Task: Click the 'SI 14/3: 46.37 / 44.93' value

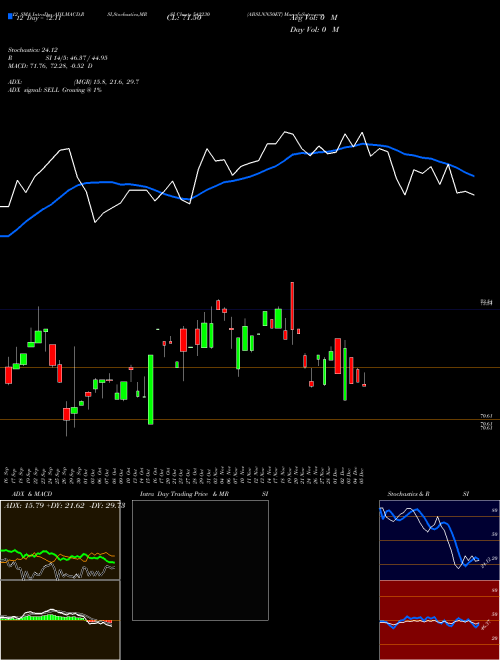Action: [77, 58]
